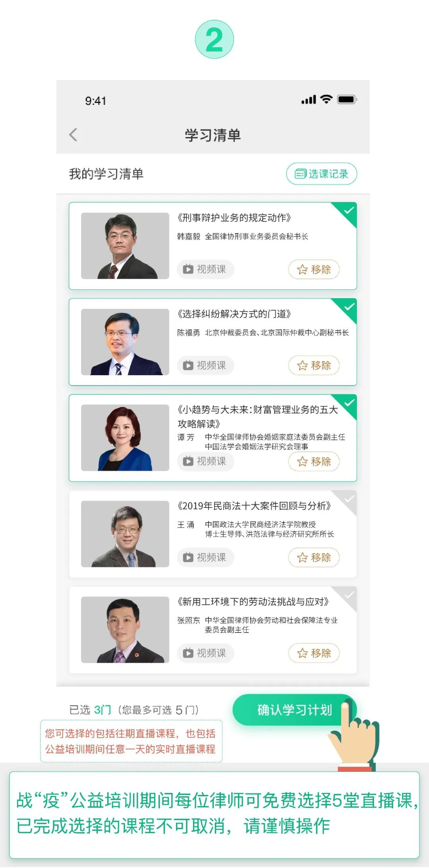Open course title 《2019年民商法十大案件回顾与分析》
Image resolution: width=429 pixels, height=868 pixels.
click(x=254, y=506)
